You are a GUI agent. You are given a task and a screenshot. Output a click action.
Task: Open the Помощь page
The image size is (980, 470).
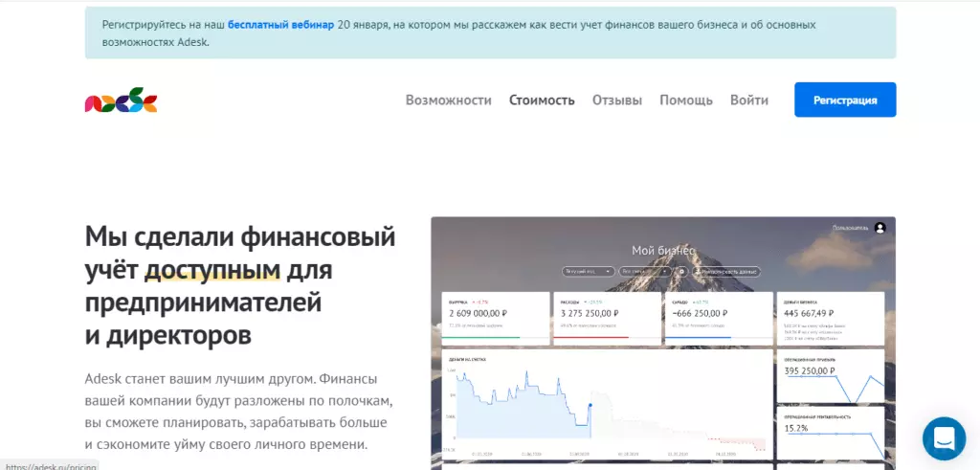click(685, 100)
